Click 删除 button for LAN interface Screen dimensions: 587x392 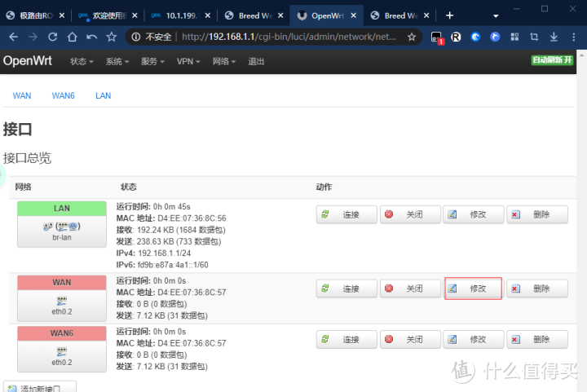[537, 214]
